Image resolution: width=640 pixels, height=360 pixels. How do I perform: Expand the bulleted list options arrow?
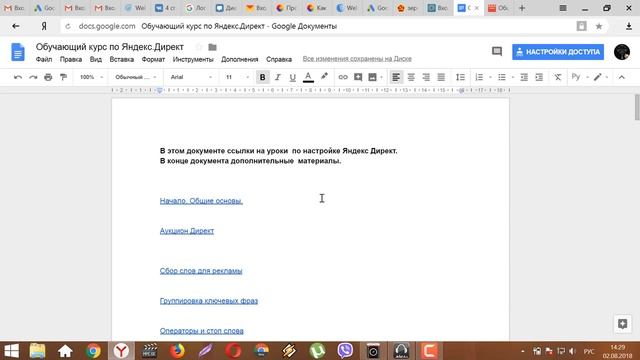tap(513, 77)
